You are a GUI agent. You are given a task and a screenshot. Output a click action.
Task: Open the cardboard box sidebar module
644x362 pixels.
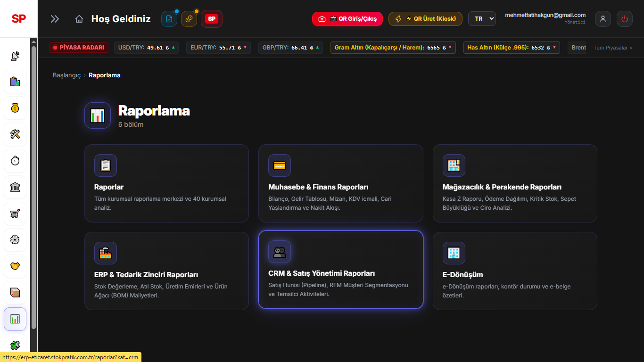click(15, 293)
